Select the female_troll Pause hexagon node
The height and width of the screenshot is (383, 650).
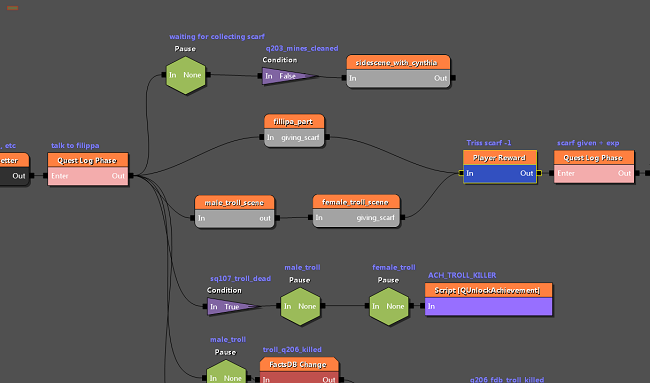(389, 306)
